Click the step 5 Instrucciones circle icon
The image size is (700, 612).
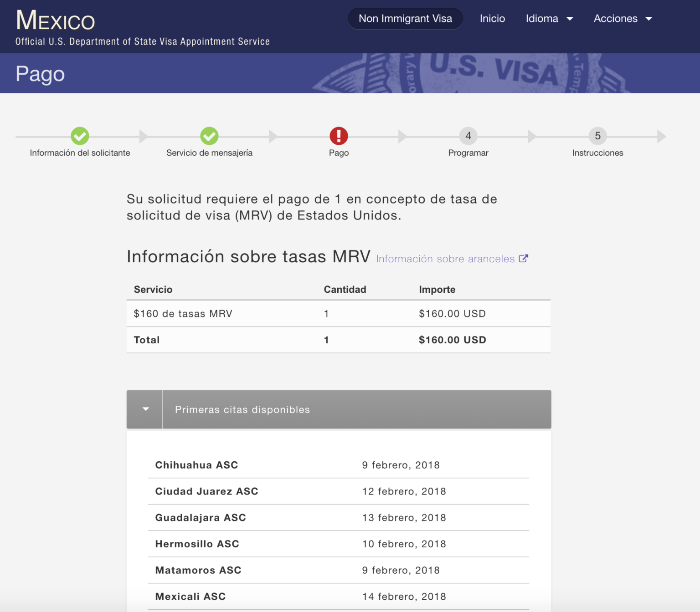pos(597,136)
